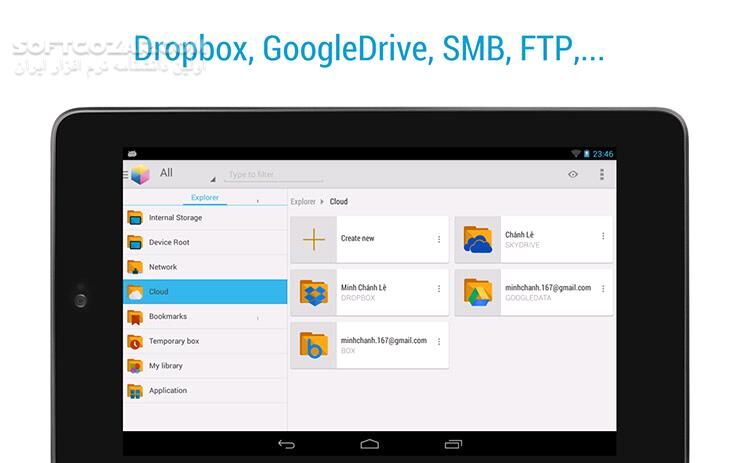This screenshot has width=740, height=463.
Task: Select the Cloud sidebar entry
Action: (205, 292)
